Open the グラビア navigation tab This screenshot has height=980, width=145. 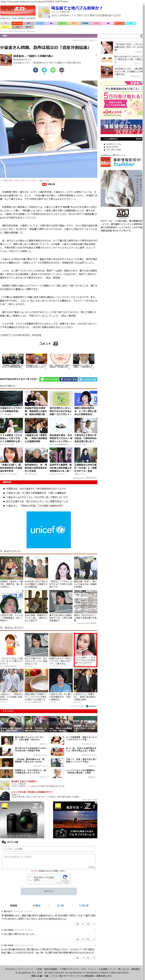119,23
